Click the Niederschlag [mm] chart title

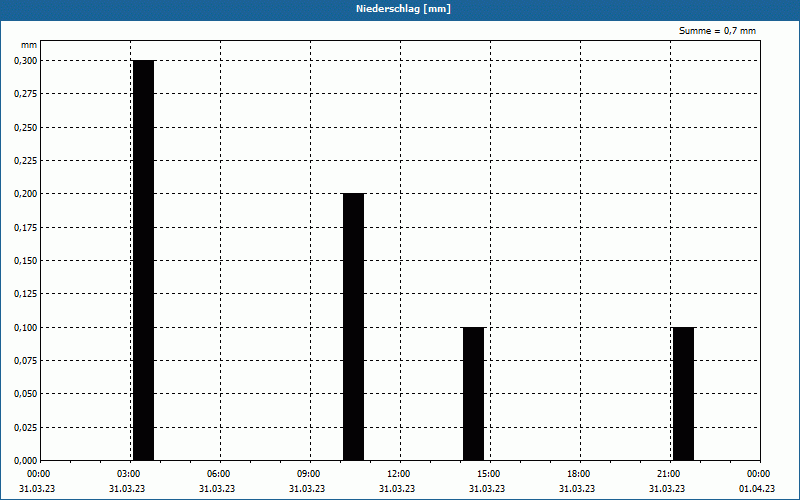pos(403,9)
